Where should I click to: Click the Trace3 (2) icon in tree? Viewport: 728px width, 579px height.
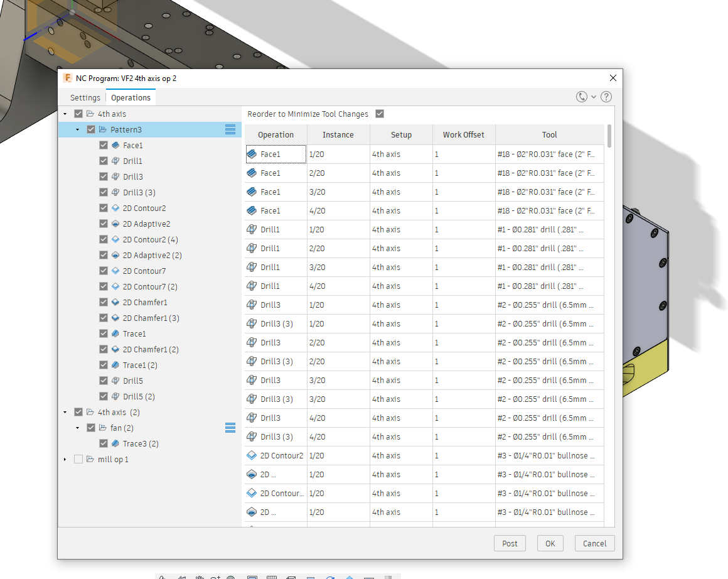(115, 443)
